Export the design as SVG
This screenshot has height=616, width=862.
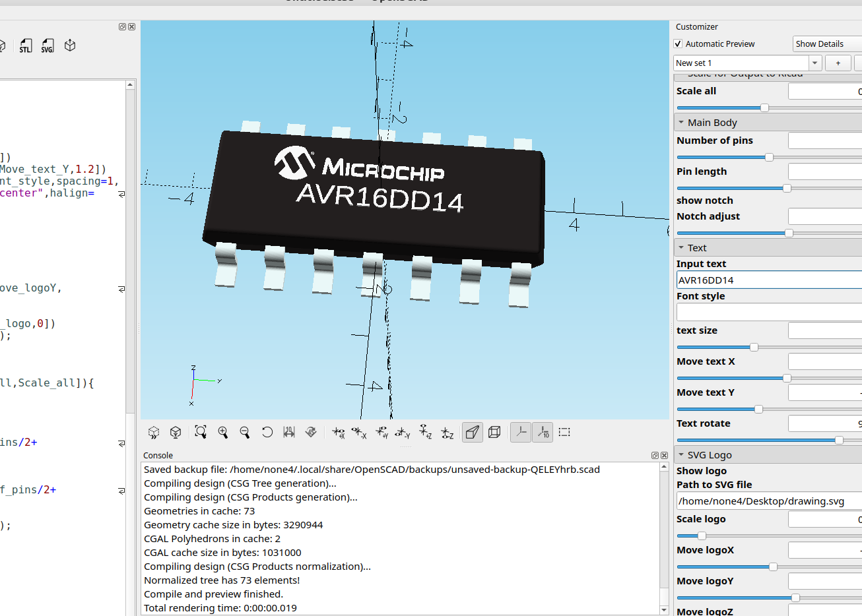point(48,46)
